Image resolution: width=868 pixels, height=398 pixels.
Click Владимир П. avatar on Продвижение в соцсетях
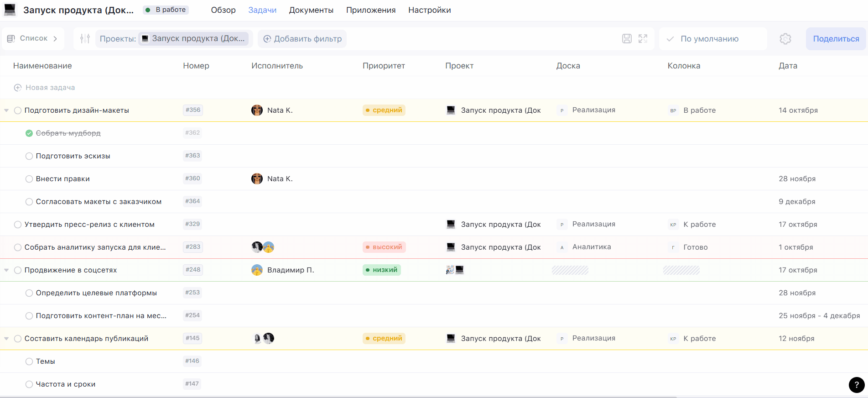point(257,270)
